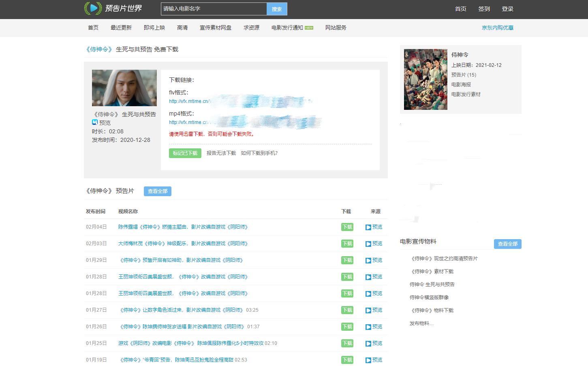The image size is (588, 366).
Task: Click the 报告无法下载 link
Action: coord(221,153)
